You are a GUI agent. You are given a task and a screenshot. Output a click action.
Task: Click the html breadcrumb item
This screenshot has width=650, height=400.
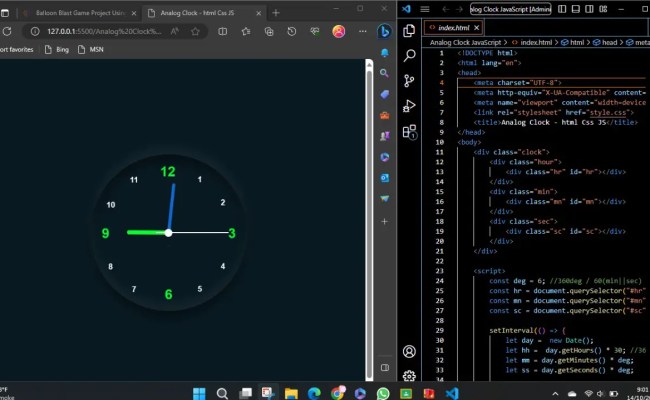(573, 42)
